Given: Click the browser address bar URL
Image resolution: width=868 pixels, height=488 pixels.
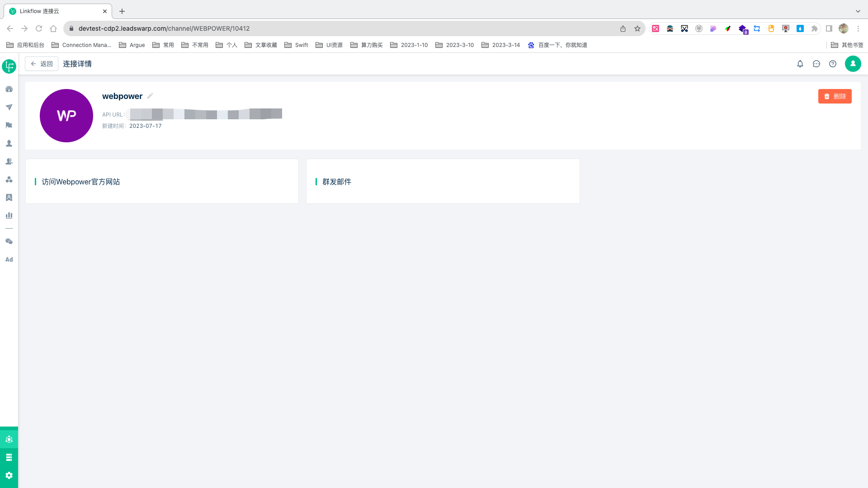Looking at the screenshot, I should coord(164,28).
